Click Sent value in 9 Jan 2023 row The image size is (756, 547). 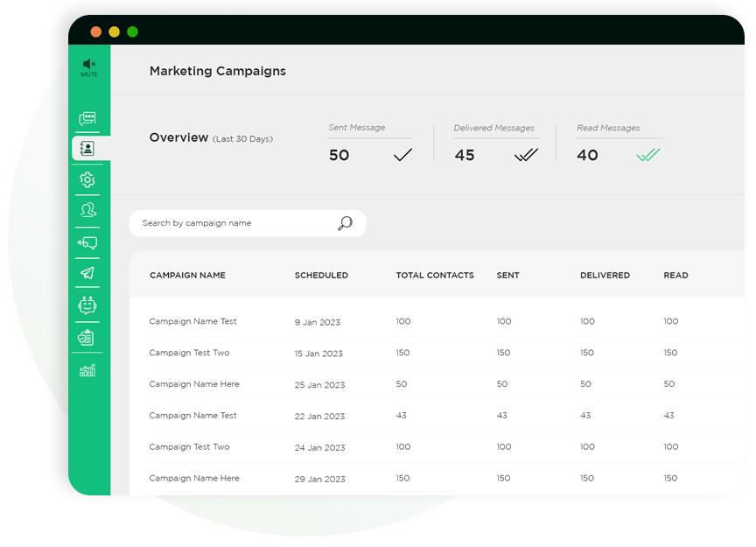(504, 321)
